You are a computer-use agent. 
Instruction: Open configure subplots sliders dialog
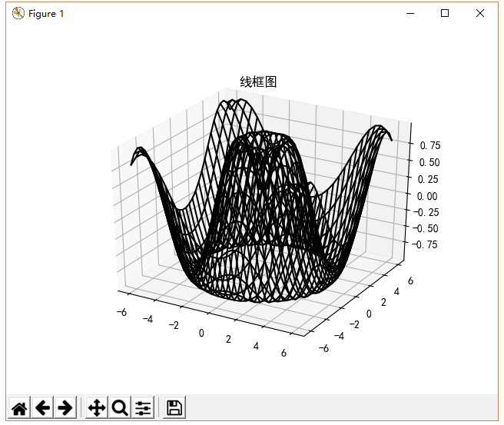click(x=143, y=407)
